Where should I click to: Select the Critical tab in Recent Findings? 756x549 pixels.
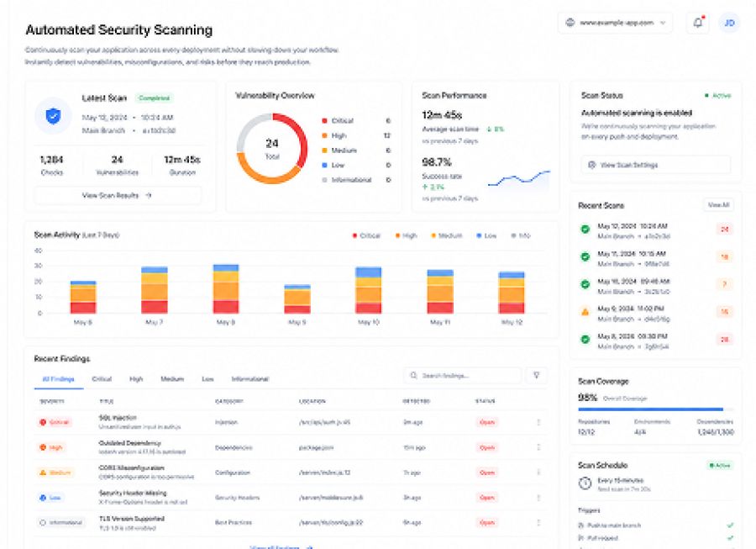102,379
